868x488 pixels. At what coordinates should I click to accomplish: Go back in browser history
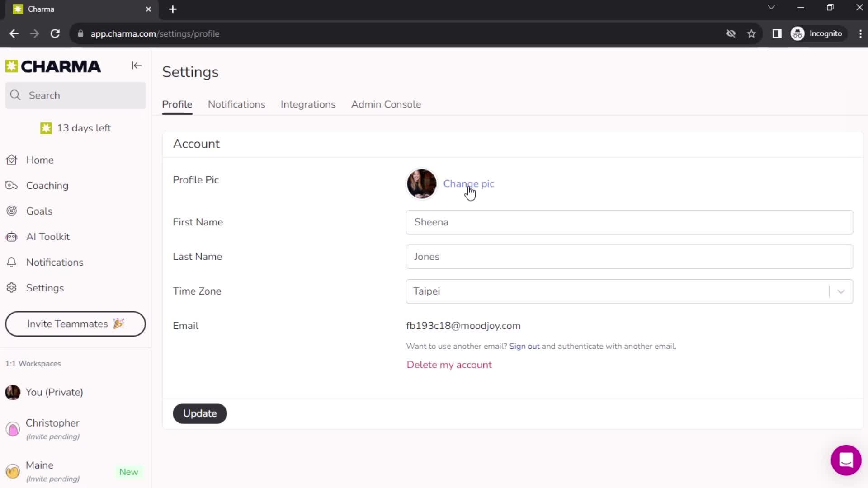pyautogui.click(x=14, y=33)
